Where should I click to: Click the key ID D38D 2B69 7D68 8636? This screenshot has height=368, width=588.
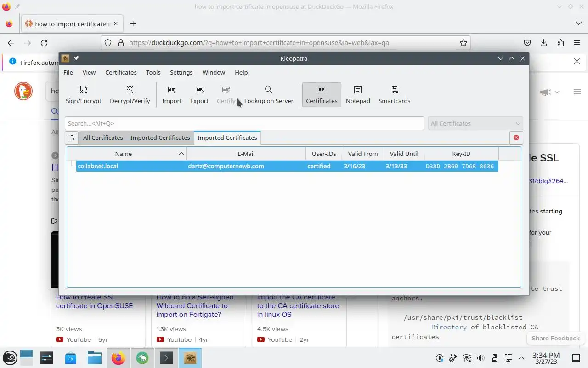(460, 166)
